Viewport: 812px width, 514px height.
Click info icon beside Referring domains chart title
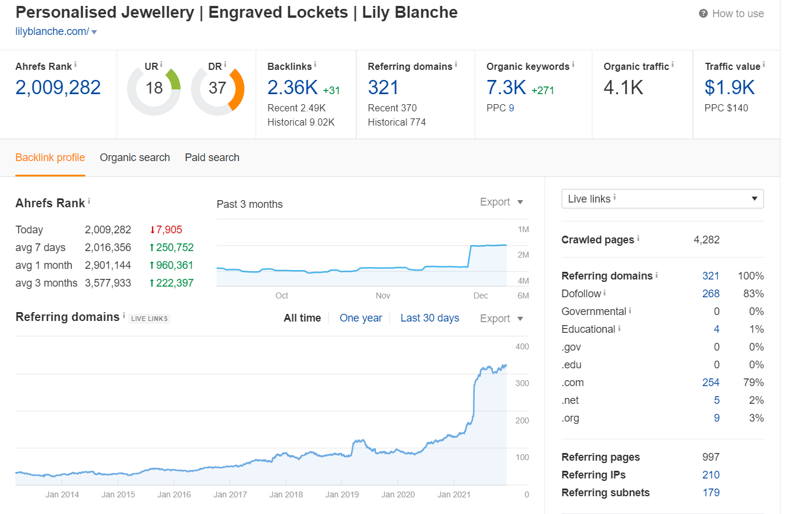(124, 315)
